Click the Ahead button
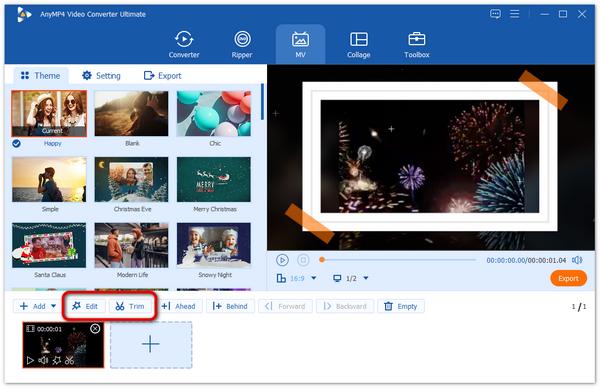This screenshot has height=388, width=600. tap(178, 306)
